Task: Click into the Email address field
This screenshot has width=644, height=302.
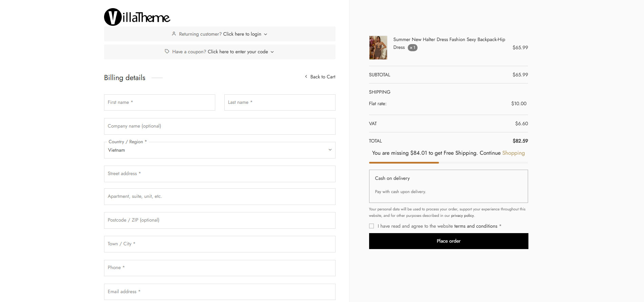Action: [220, 292]
